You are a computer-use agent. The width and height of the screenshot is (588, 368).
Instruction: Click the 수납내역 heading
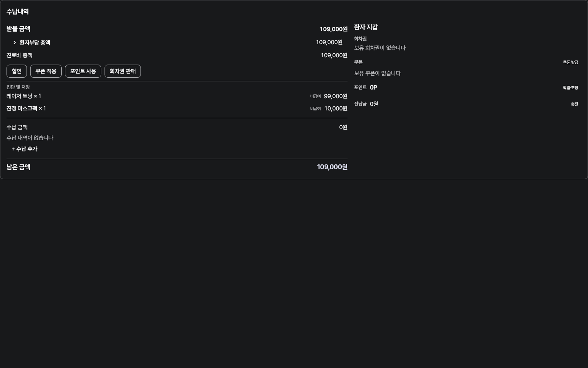tap(18, 12)
